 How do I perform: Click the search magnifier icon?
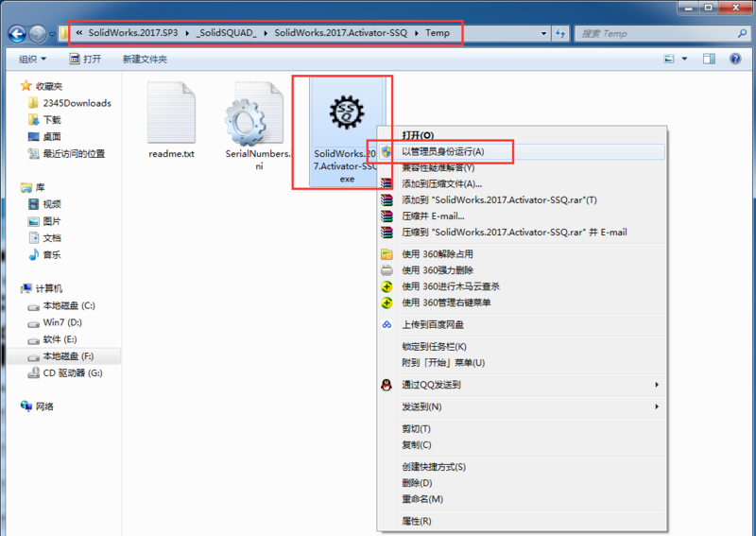click(742, 33)
